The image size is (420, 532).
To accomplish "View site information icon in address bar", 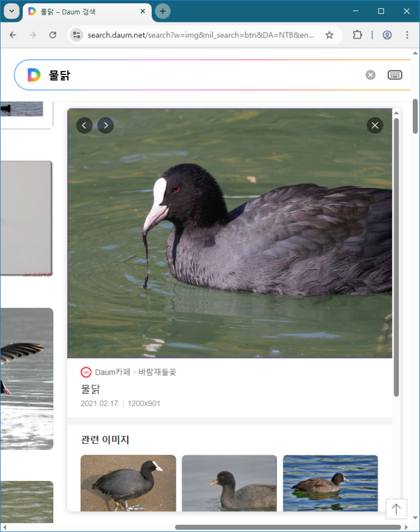I will pos(77,35).
